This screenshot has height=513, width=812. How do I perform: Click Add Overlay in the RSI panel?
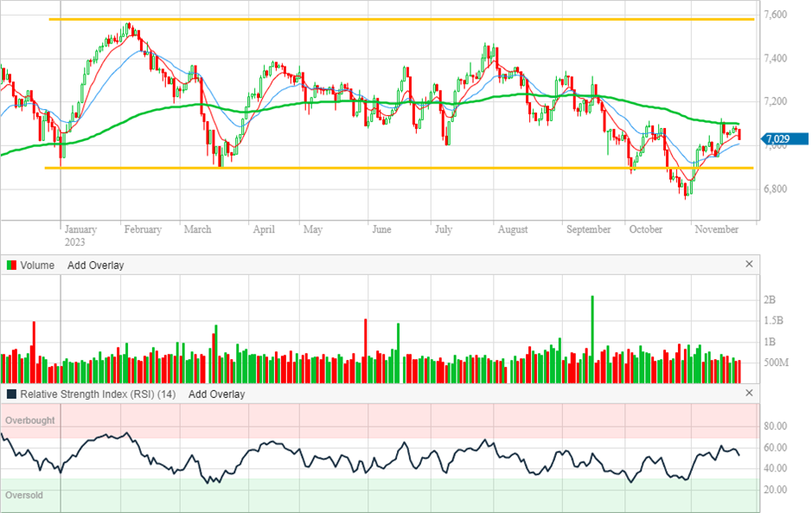pos(216,394)
